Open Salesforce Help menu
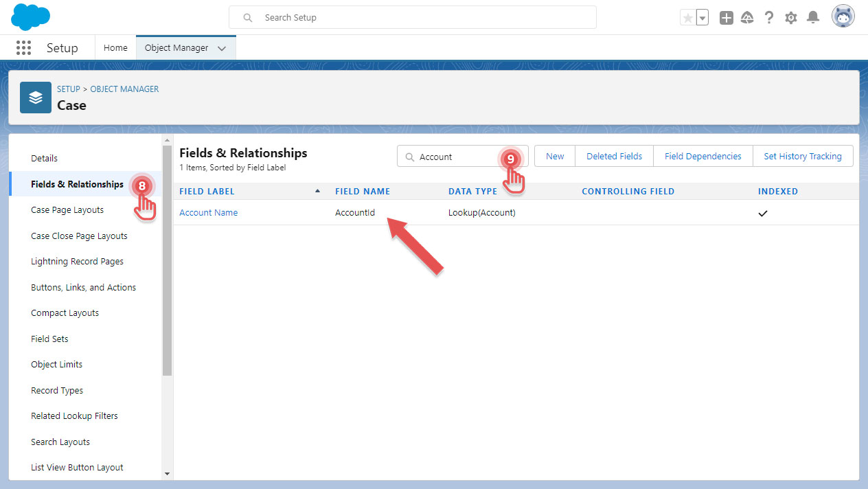Screen dimensions: 868x489 [769, 16]
